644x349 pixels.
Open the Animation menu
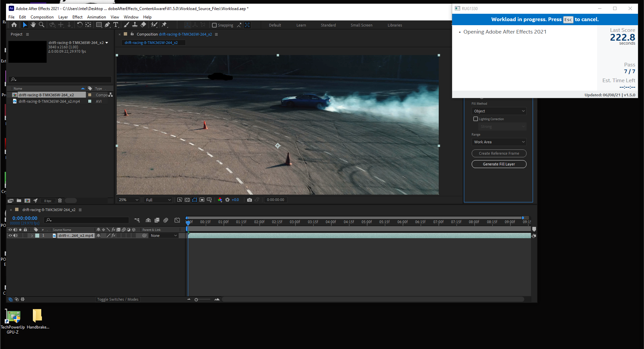click(x=97, y=17)
